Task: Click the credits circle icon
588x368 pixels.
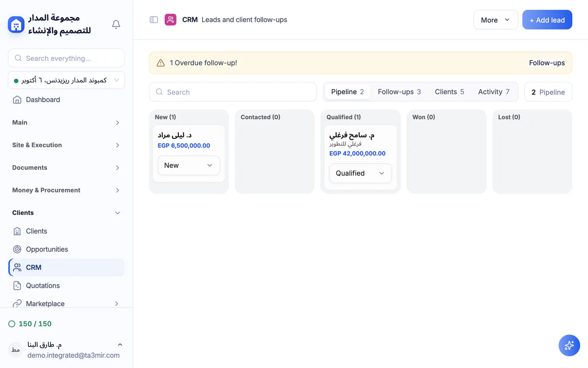Action: tap(12, 324)
